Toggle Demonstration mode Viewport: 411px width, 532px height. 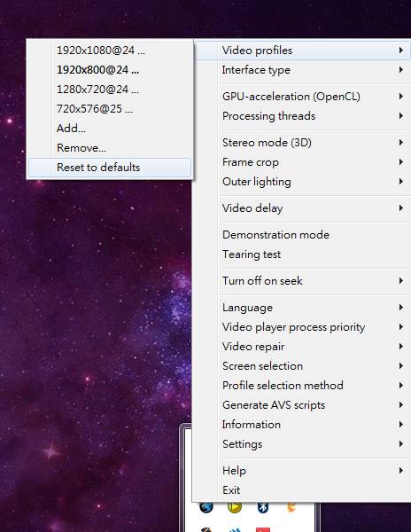(x=302, y=235)
